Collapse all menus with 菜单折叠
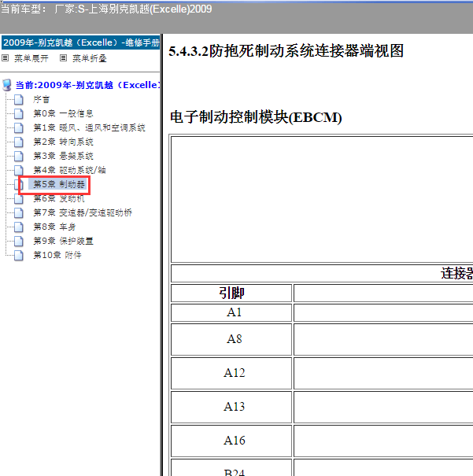Screen dimensions: 473x476 90,58
